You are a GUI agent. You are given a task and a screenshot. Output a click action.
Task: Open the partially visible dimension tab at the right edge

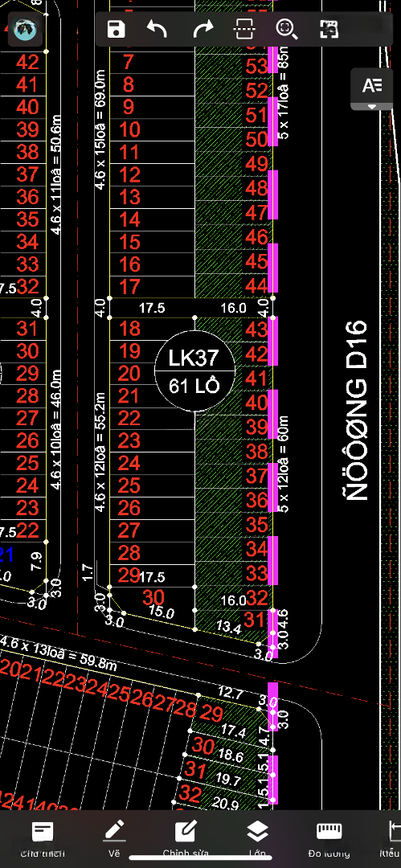(x=391, y=838)
